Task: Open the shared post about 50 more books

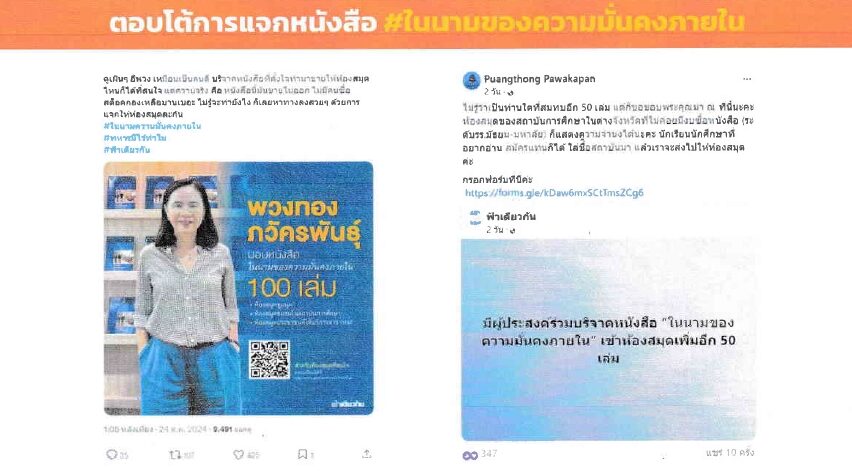Action: (x=608, y=340)
